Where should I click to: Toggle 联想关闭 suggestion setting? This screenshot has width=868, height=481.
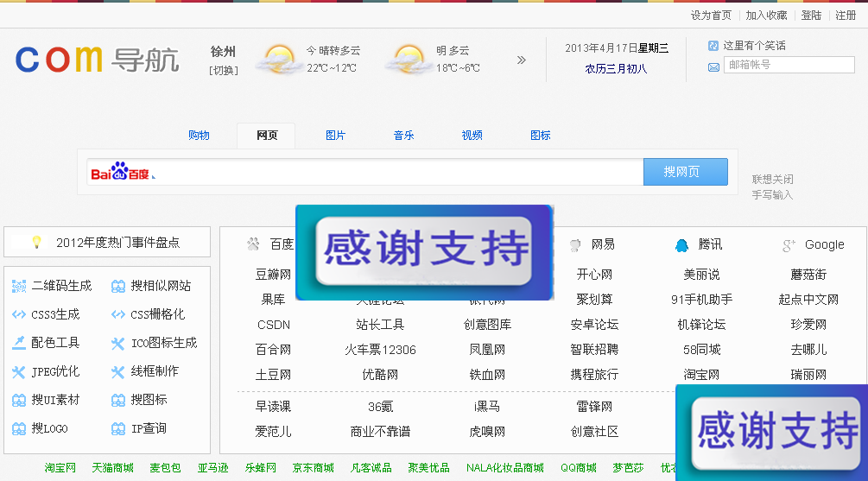coord(772,180)
